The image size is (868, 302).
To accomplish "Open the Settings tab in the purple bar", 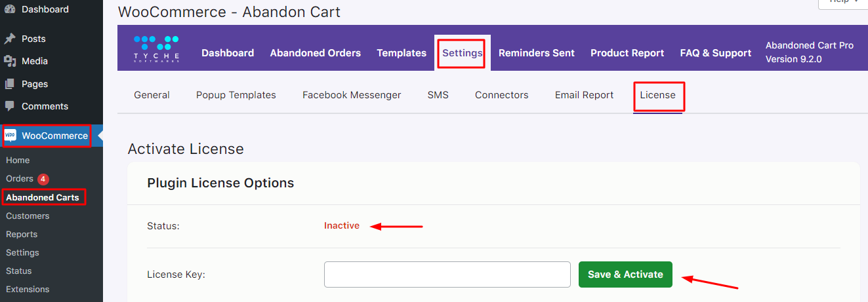I will click(463, 53).
